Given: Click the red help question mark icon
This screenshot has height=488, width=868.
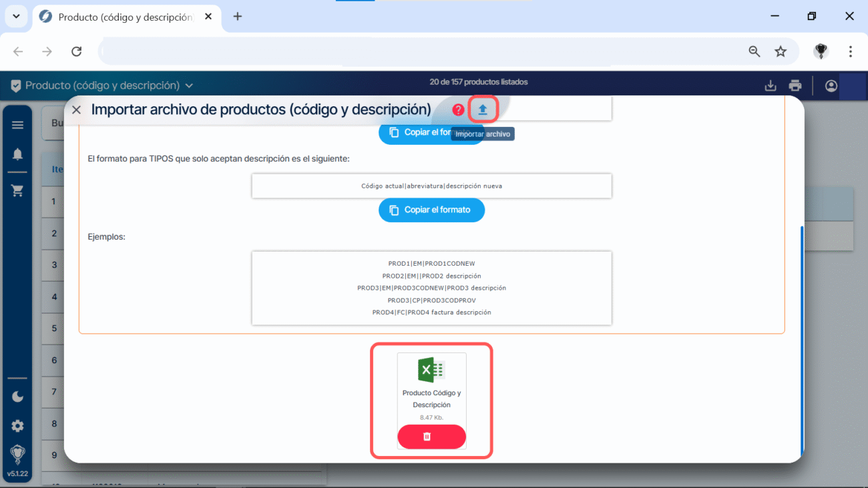Looking at the screenshot, I should [458, 109].
